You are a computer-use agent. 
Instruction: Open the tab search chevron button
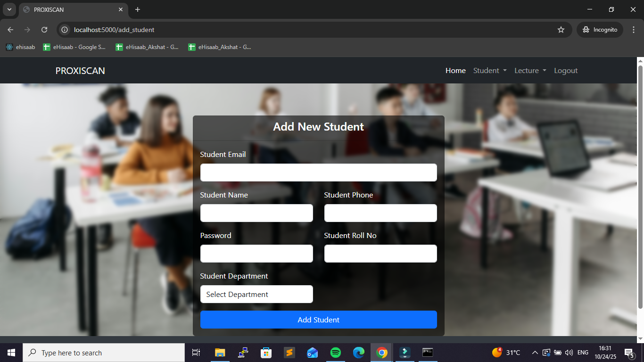(x=9, y=9)
